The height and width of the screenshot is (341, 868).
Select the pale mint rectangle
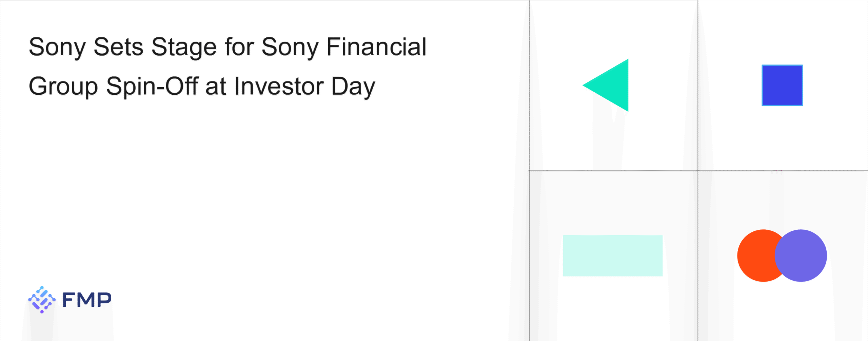613,255
